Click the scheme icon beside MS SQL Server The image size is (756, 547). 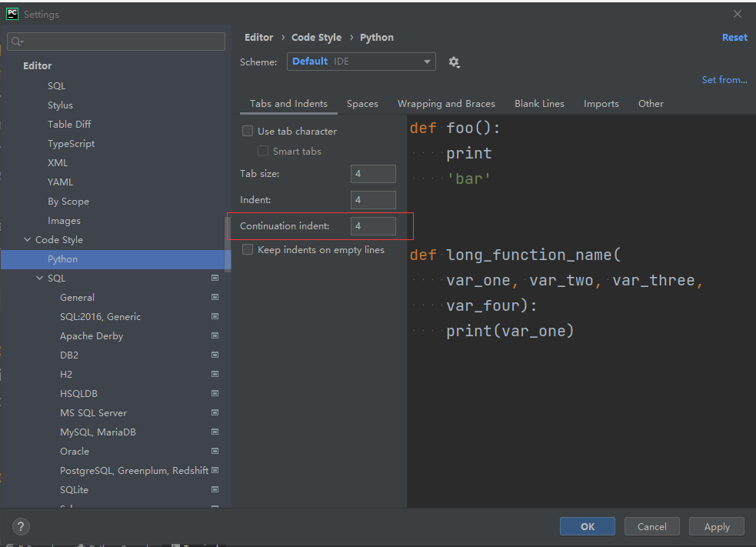(x=215, y=413)
